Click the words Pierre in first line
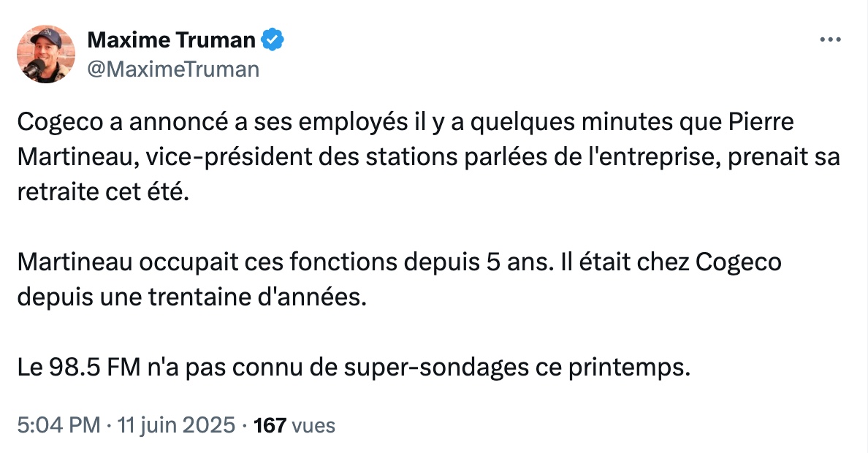This screenshot has width=868, height=453. tap(761, 122)
